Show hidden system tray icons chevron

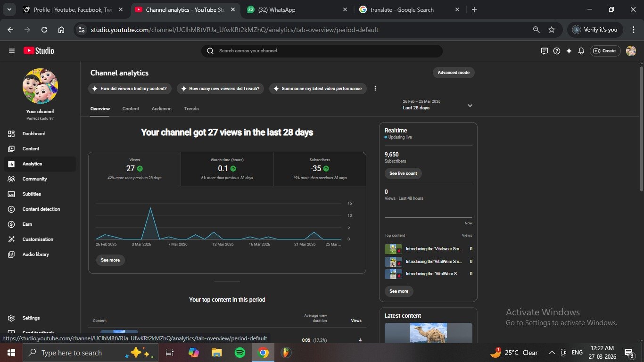[552, 353]
